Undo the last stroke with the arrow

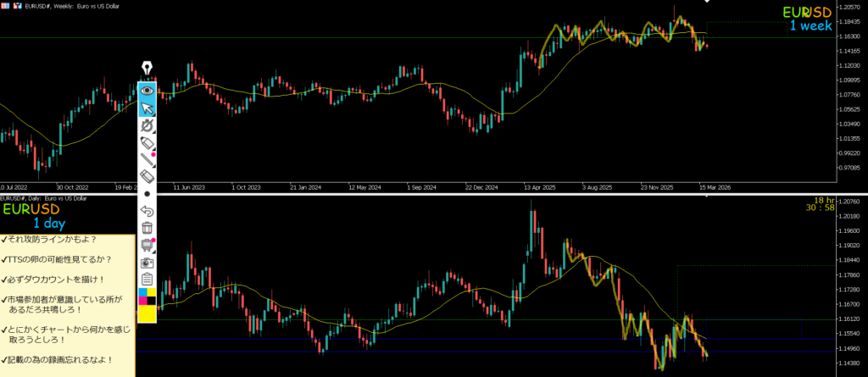click(x=147, y=211)
